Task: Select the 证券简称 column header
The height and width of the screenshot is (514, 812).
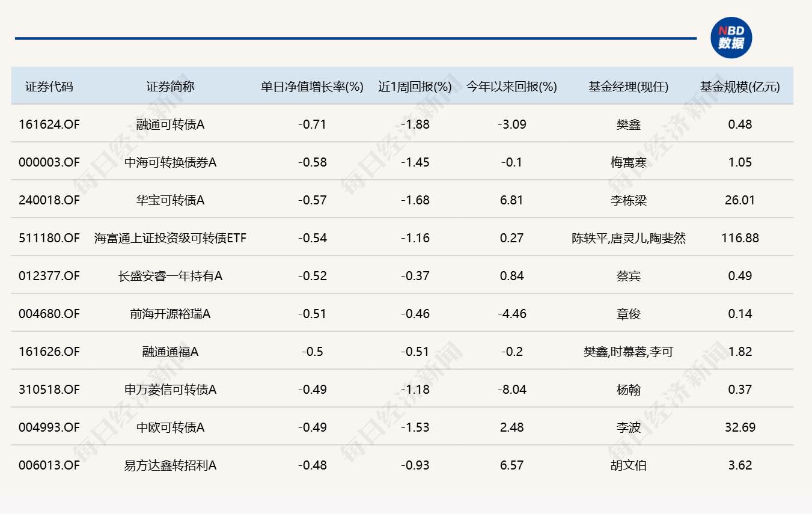Action: (x=170, y=87)
